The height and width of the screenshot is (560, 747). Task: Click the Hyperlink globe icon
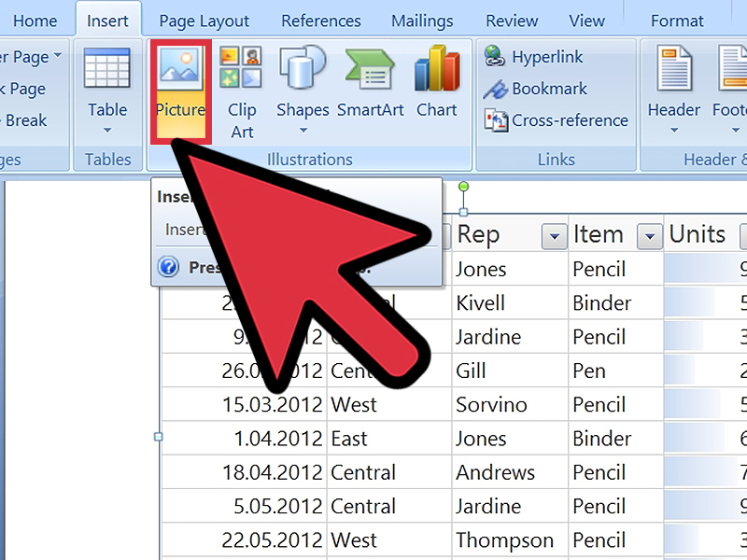[x=495, y=56]
